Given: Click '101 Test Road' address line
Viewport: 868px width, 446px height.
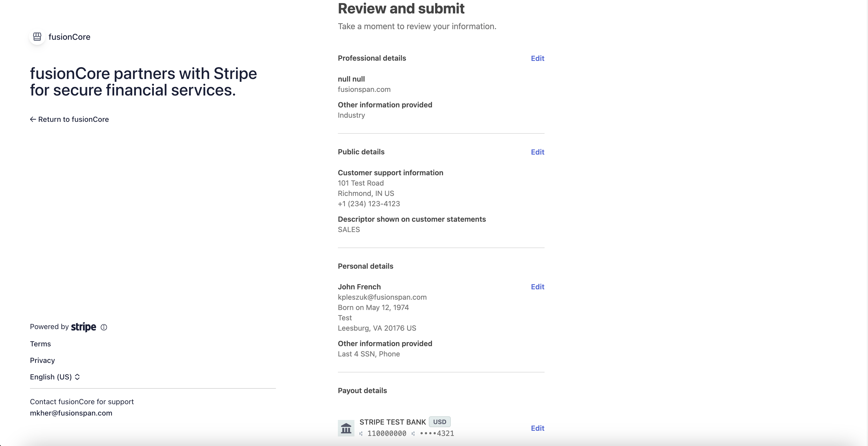Looking at the screenshot, I should [x=361, y=183].
